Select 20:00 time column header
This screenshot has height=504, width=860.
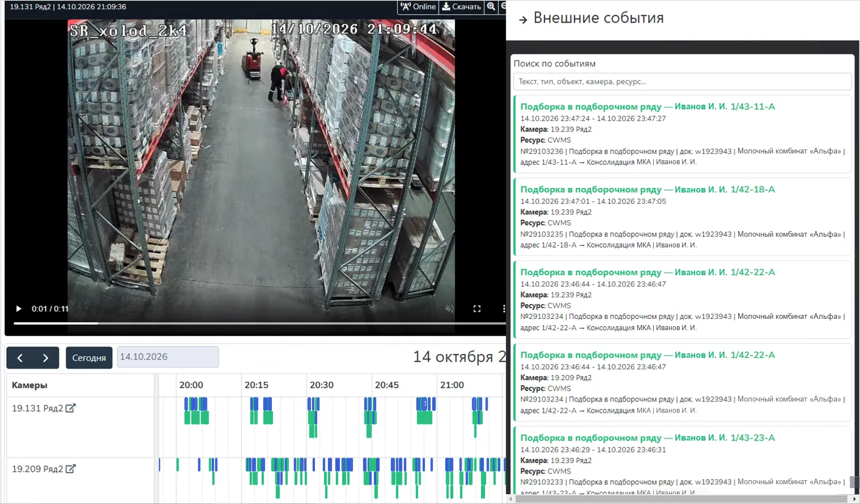[191, 385]
